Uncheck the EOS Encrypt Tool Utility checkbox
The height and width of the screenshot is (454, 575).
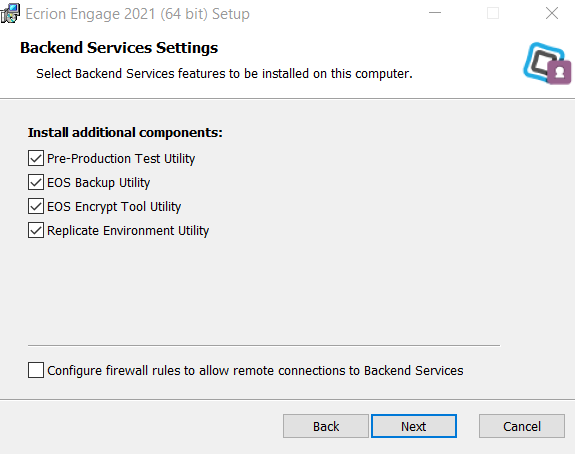tap(36, 206)
